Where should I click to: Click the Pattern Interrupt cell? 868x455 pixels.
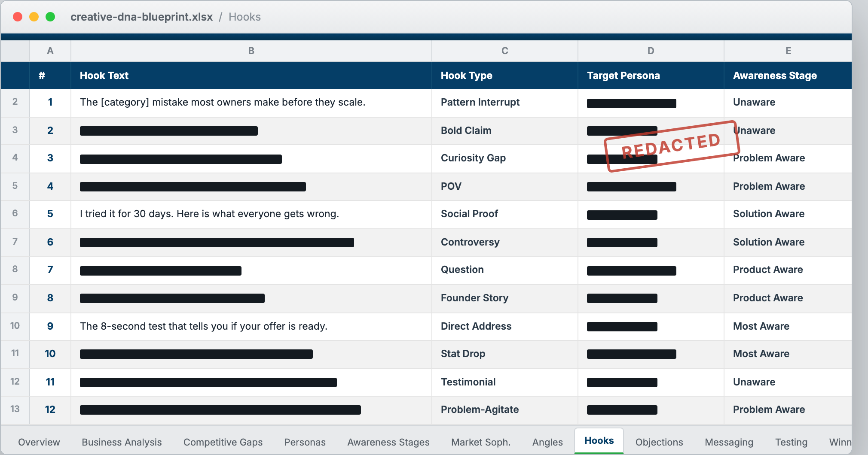[505, 102]
